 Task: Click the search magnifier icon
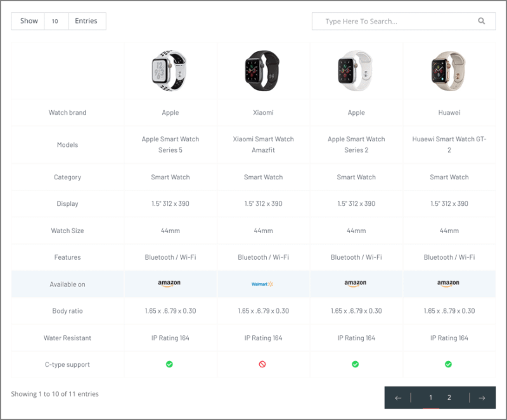pyautogui.click(x=480, y=21)
